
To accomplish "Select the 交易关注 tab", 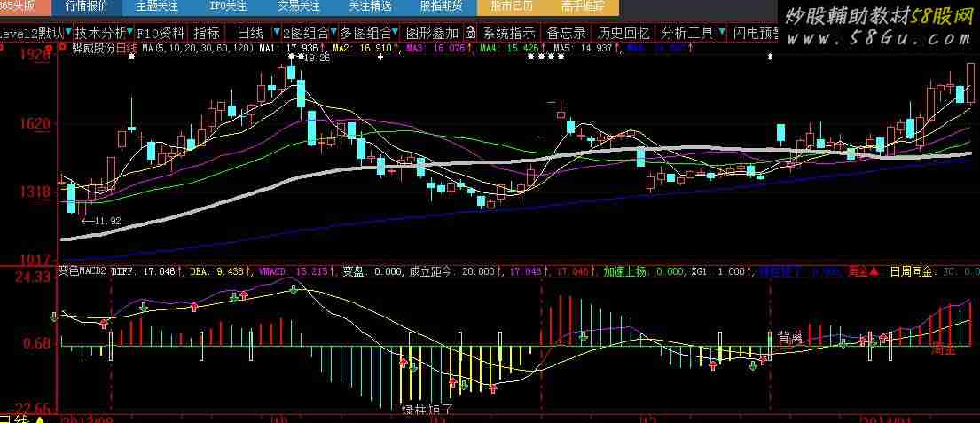I will pyautogui.click(x=300, y=7).
